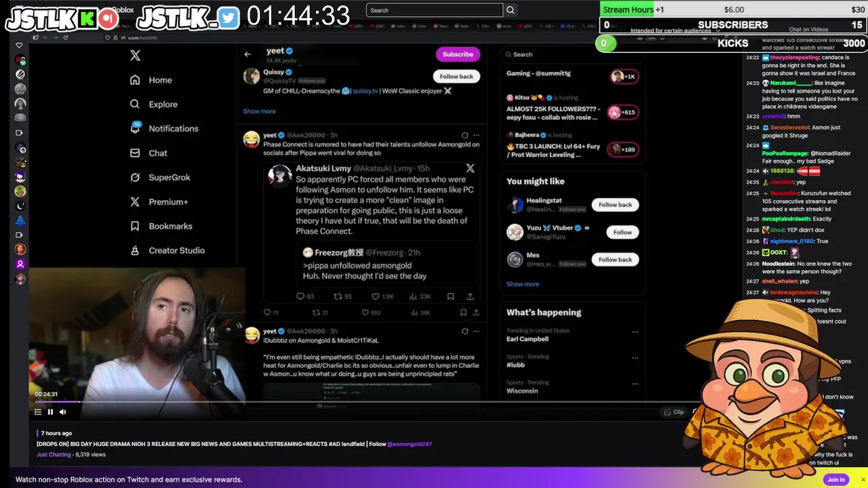Screen dimensions: 868x488
Task: Follow back Mes
Action: pos(615,260)
